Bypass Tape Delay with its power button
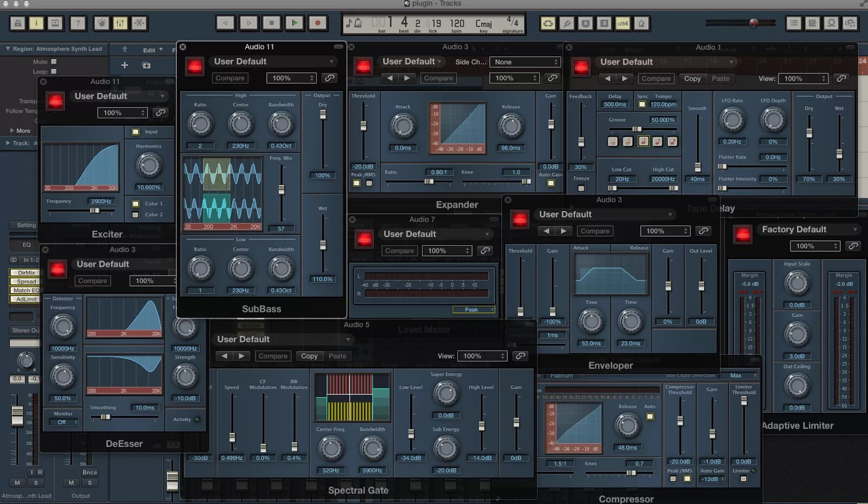This screenshot has width=868, height=504. (x=581, y=67)
